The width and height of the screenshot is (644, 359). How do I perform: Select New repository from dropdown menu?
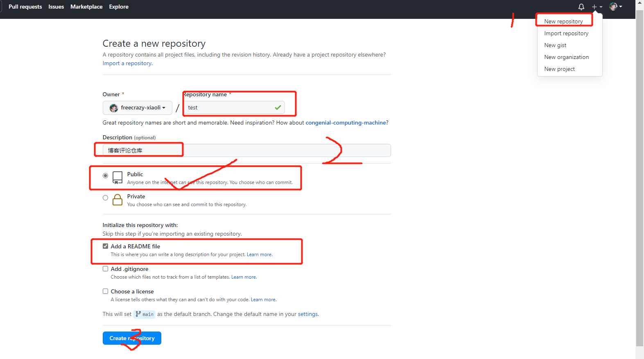coord(563,21)
